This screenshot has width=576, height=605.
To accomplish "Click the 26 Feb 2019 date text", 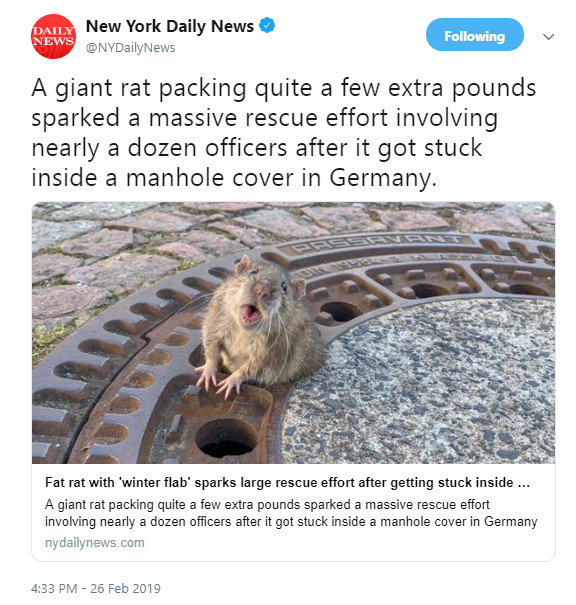I will [125, 588].
